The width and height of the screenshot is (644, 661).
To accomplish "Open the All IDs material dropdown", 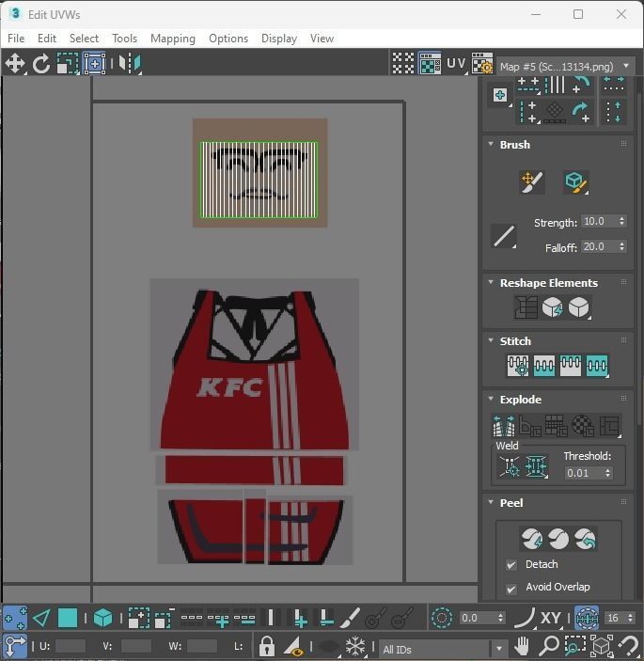I will pos(443,649).
